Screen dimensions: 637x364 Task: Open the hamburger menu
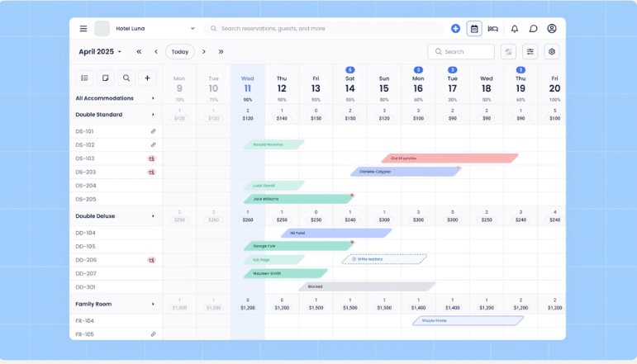[83, 28]
